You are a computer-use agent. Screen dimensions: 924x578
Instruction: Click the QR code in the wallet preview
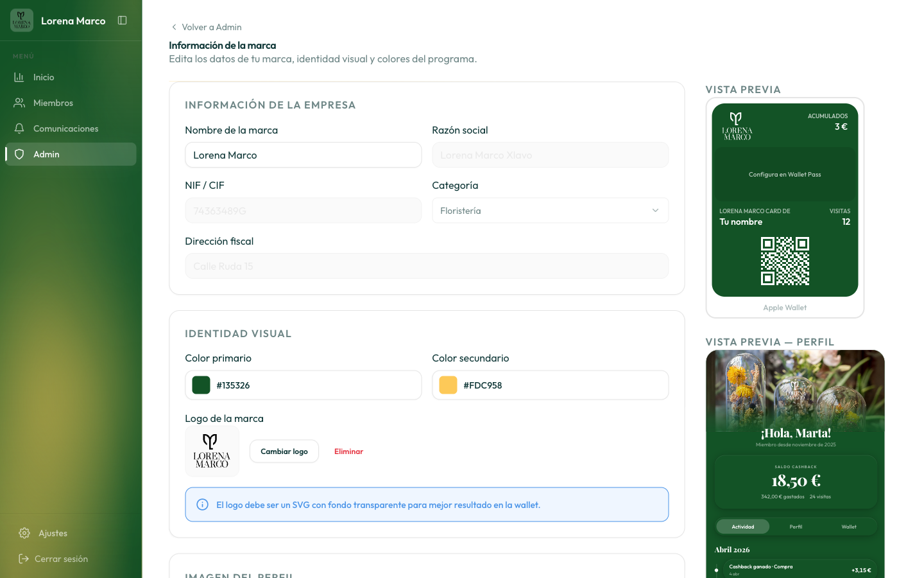(x=785, y=261)
